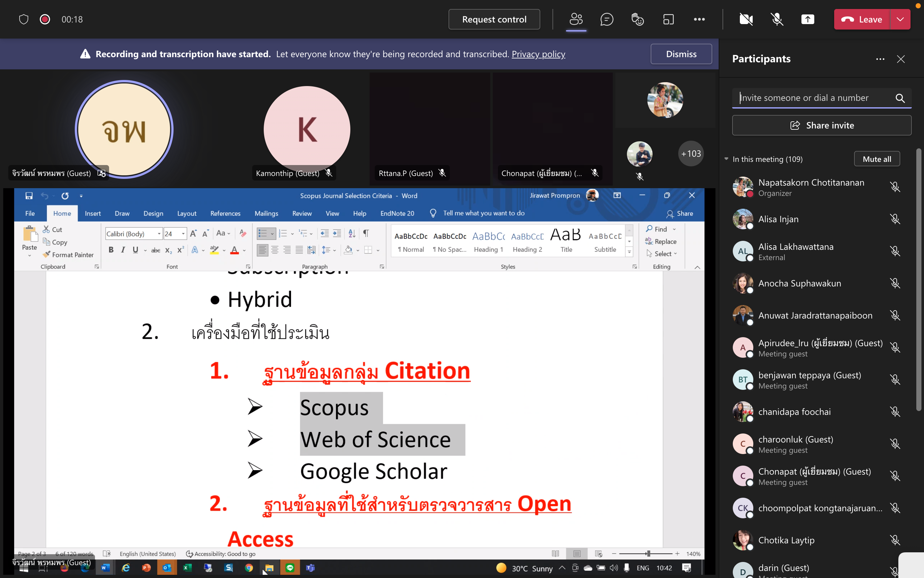Toggle Justify alignment in Word

[299, 250]
